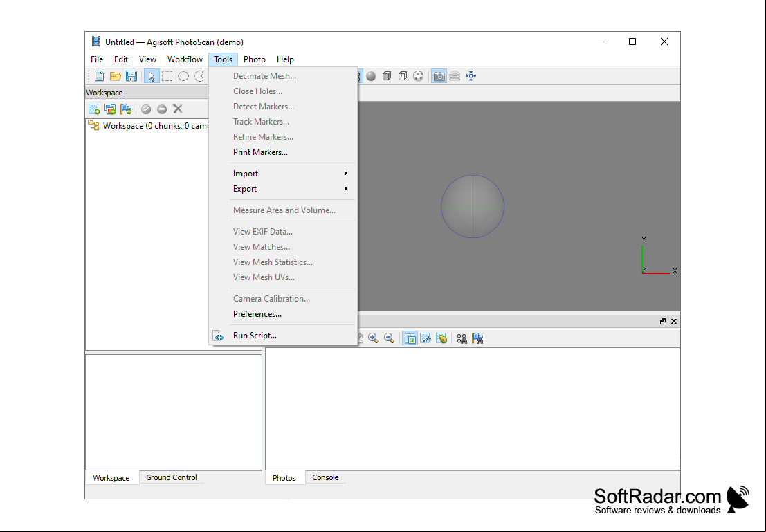The width and height of the screenshot is (766, 532).
Task: Choose the circle selection tool
Action: pyautogui.click(x=183, y=75)
